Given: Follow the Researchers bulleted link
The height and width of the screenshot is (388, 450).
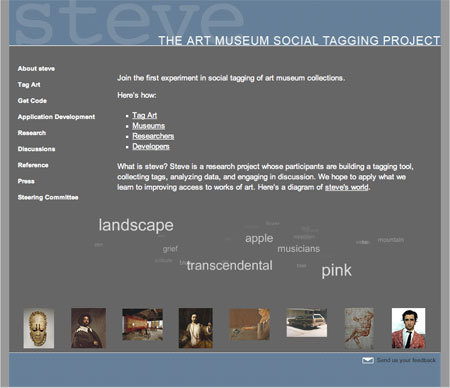Looking at the screenshot, I should tap(153, 136).
